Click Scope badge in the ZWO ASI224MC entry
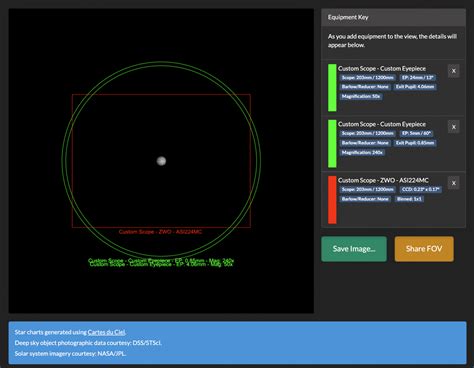Screen dimensions: 474x368 click(368, 189)
